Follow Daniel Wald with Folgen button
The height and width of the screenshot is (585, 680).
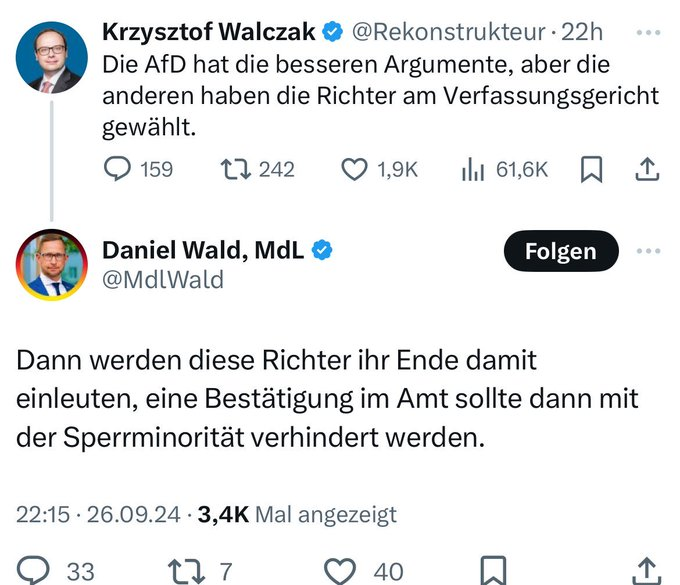click(x=561, y=251)
